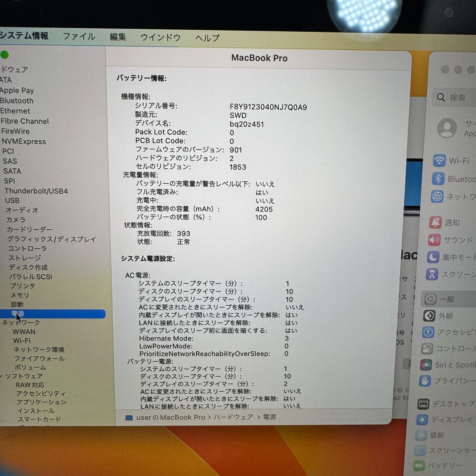Click the 通知 bell icon in System Settings
476x476 pixels.
point(435,222)
